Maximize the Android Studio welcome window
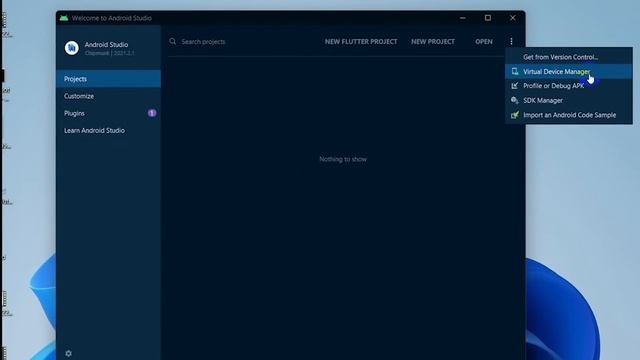The width and height of the screenshot is (640, 360). (x=488, y=18)
